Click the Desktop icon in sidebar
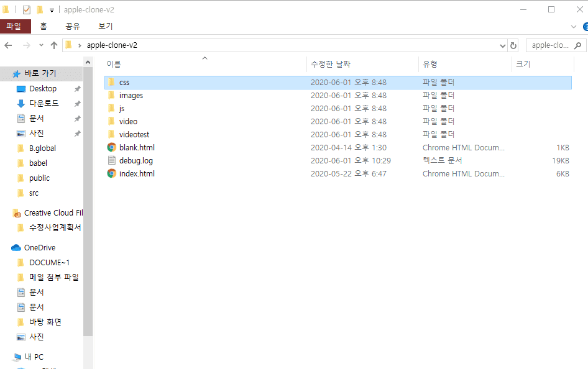This screenshot has height=369, width=588. pyautogui.click(x=21, y=89)
